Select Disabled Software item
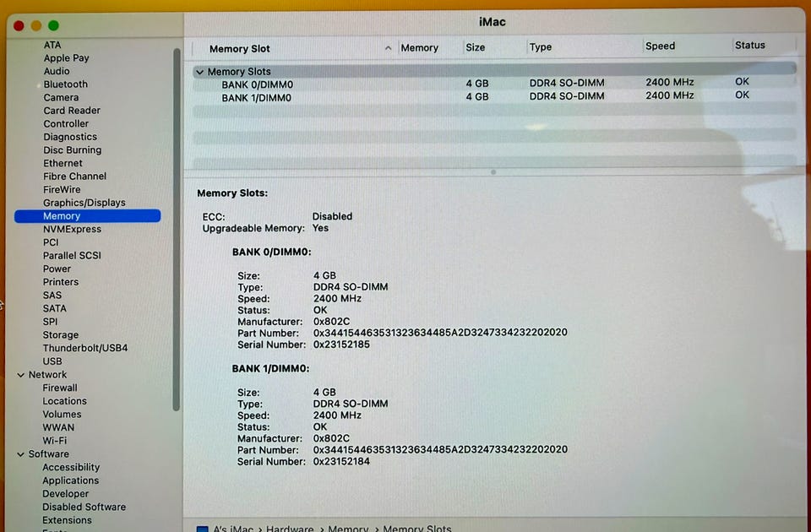The height and width of the screenshot is (532, 811). (84, 507)
